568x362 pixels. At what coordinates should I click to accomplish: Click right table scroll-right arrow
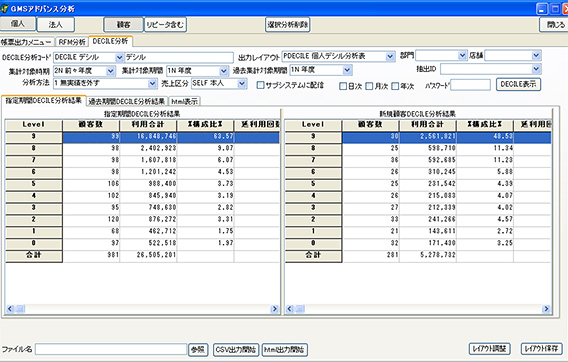pos(546,309)
